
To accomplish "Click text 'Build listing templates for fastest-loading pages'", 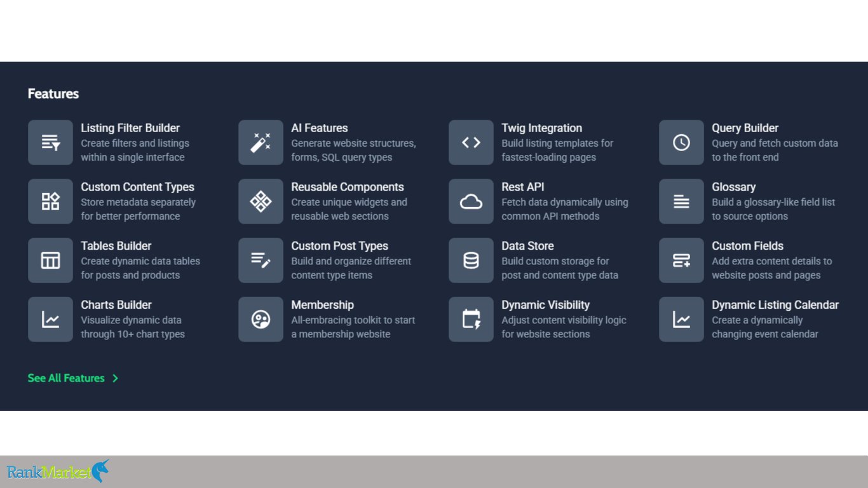I will click(557, 151).
